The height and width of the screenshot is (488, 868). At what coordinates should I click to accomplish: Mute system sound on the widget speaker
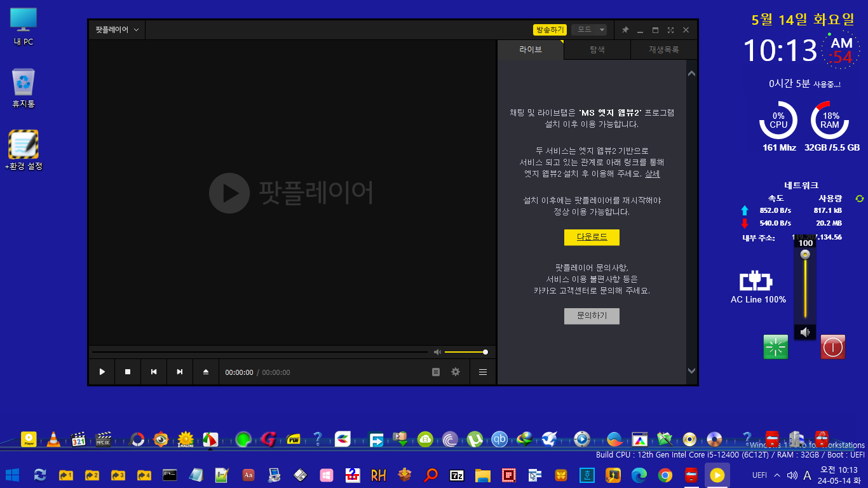pos(805,332)
